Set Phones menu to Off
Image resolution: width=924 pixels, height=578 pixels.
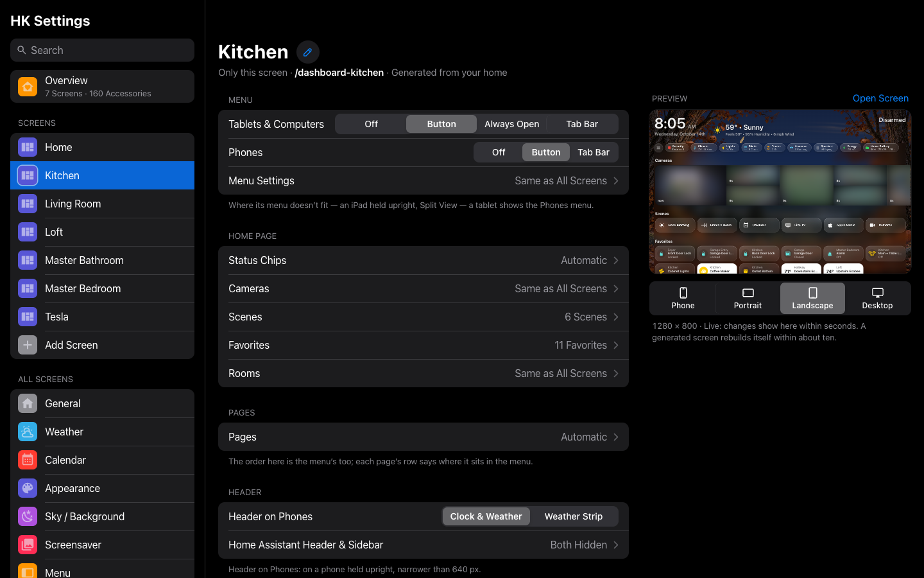(x=499, y=152)
